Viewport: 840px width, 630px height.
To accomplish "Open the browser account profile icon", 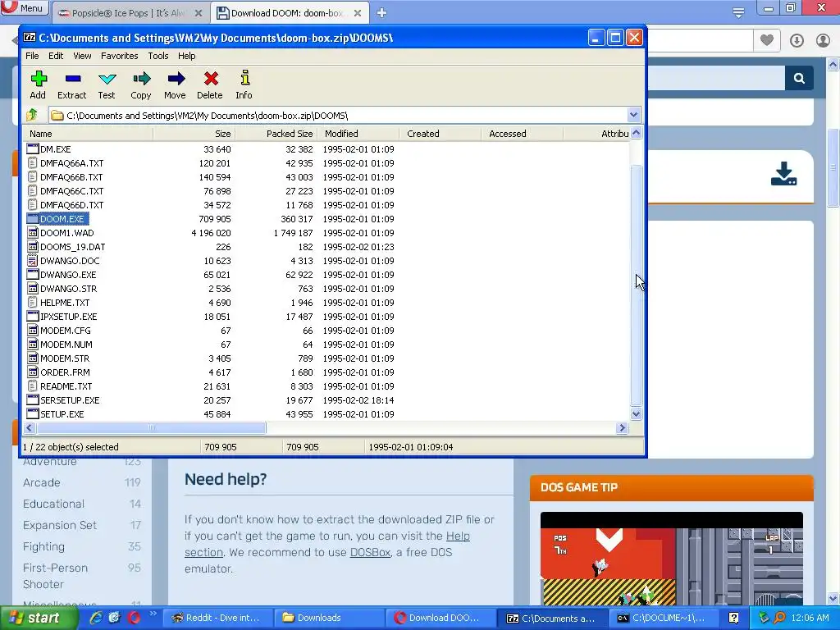I will pyautogui.click(x=823, y=40).
